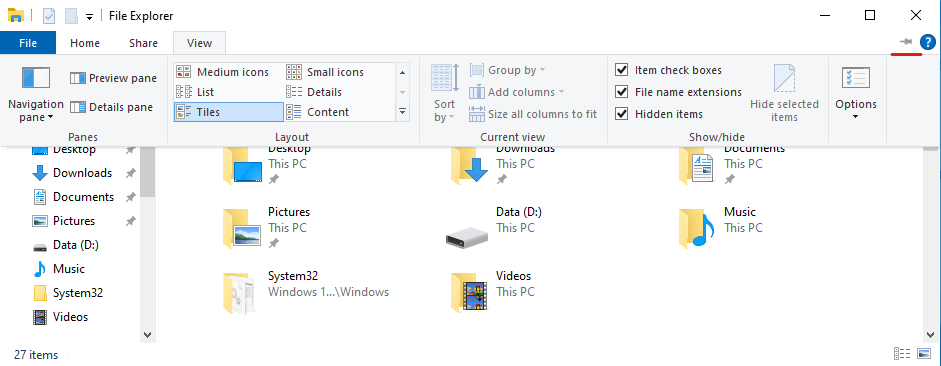Click Hide selected items button
This screenshot has height=366, width=941.
pyautogui.click(x=784, y=93)
